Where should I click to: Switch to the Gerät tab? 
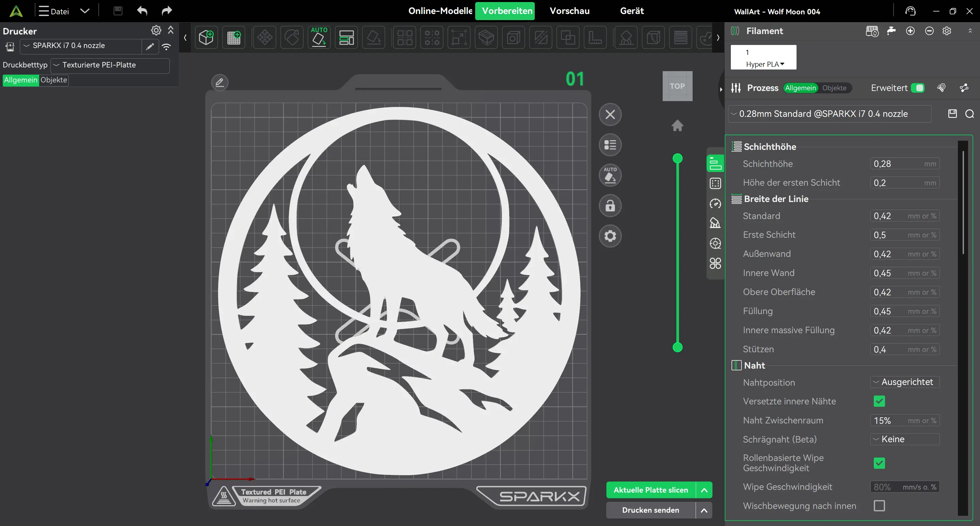632,11
